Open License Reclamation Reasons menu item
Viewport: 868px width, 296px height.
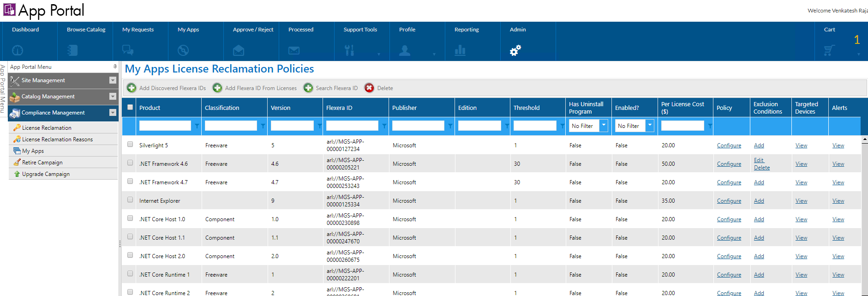point(63,139)
